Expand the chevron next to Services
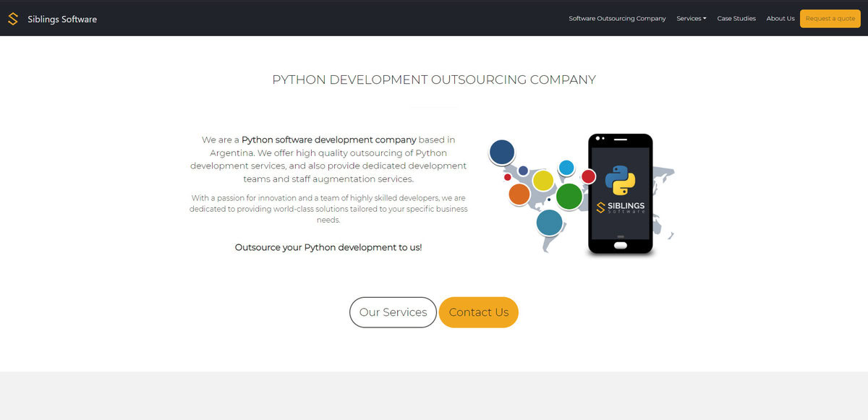This screenshot has height=420, width=868. point(705,18)
